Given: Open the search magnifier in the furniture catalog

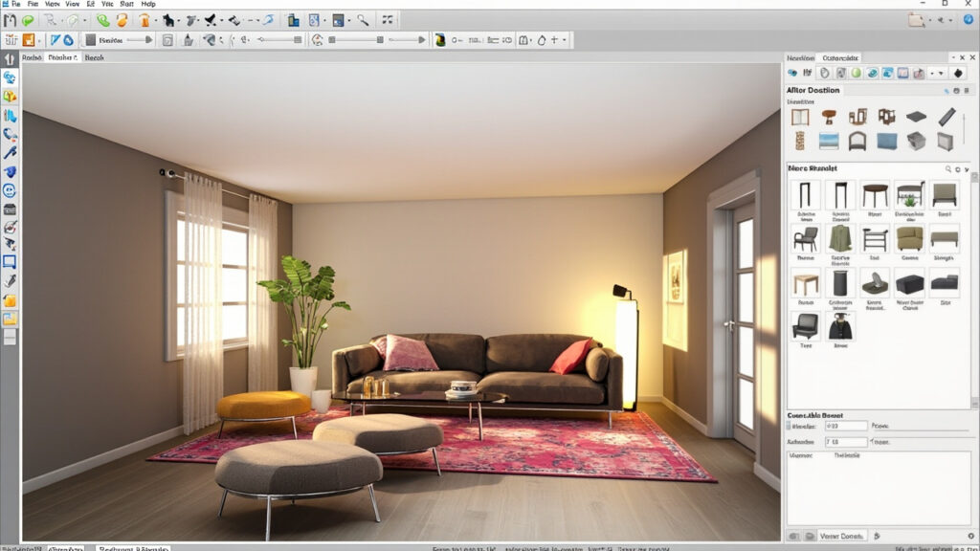Looking at the screenshot, I should coord(948,167).
